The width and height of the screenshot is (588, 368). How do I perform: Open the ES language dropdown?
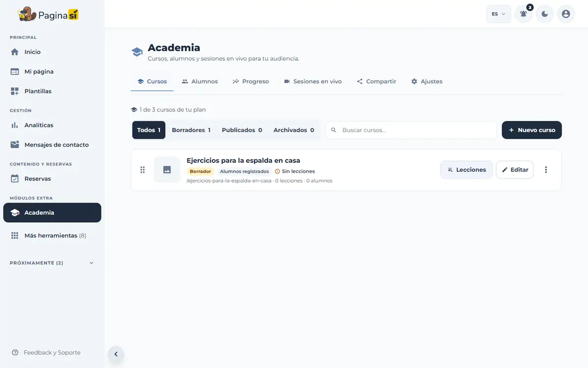pos(499,14)
